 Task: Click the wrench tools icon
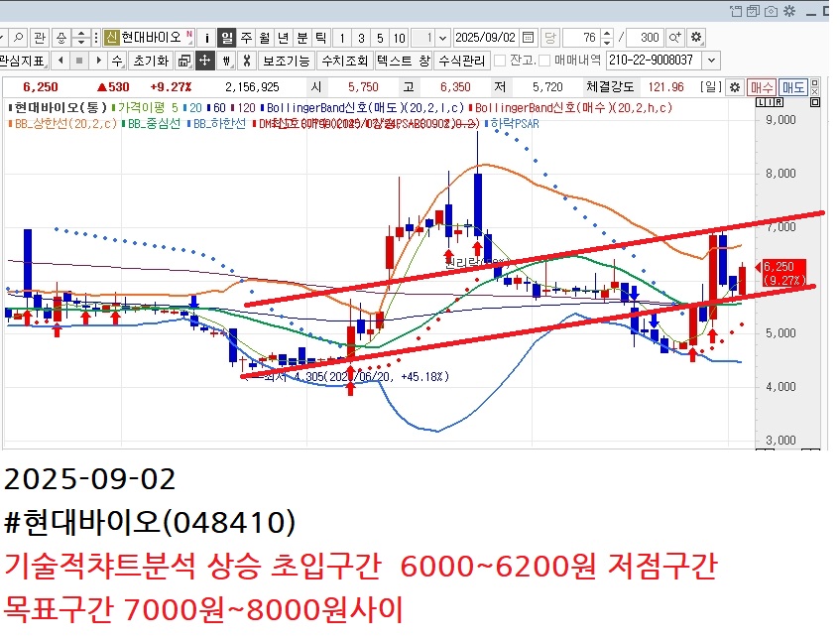(246, 61)
